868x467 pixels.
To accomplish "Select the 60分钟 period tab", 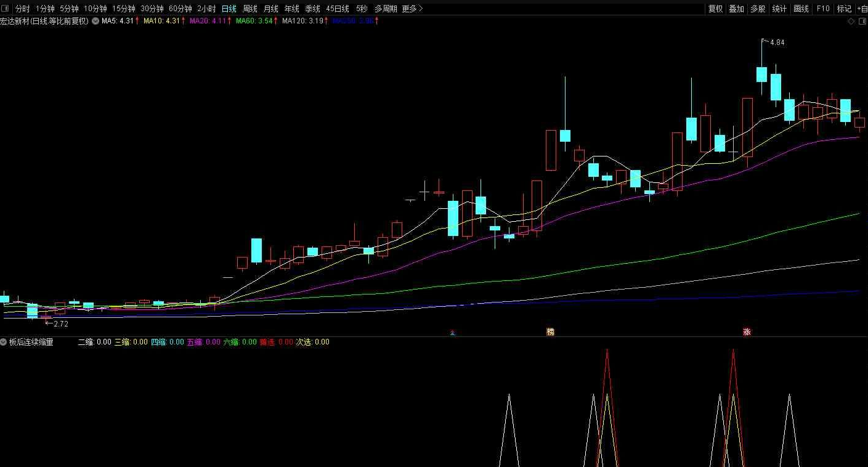I will (180, 9).
